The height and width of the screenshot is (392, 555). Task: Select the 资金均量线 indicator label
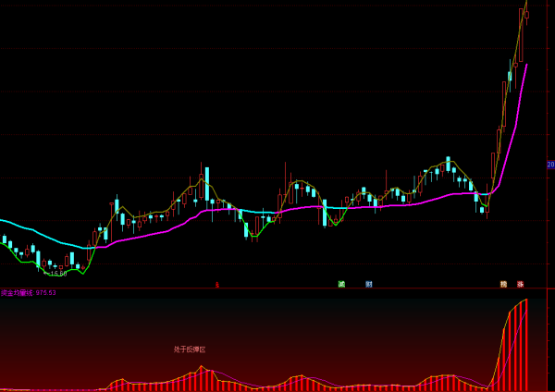point(18,293)
